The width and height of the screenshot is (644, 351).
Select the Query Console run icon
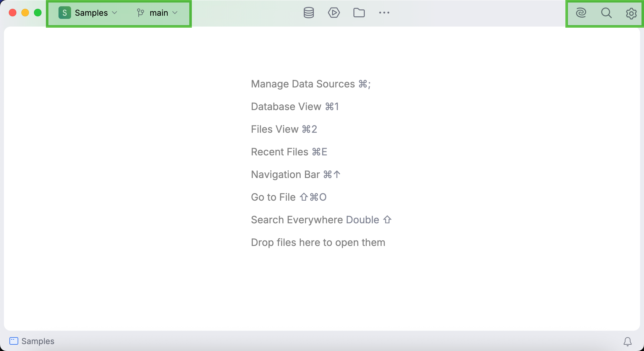[x=334, y=13]
